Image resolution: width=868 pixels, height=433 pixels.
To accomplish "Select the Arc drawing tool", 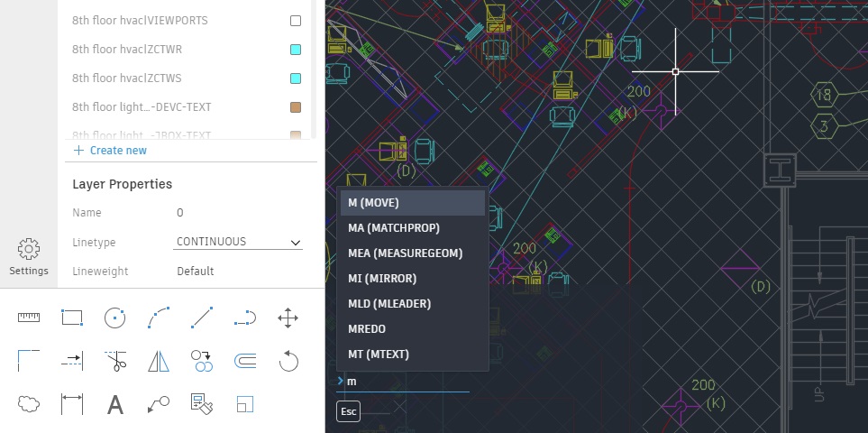I will pyautogui.click(x=159, y=318).
